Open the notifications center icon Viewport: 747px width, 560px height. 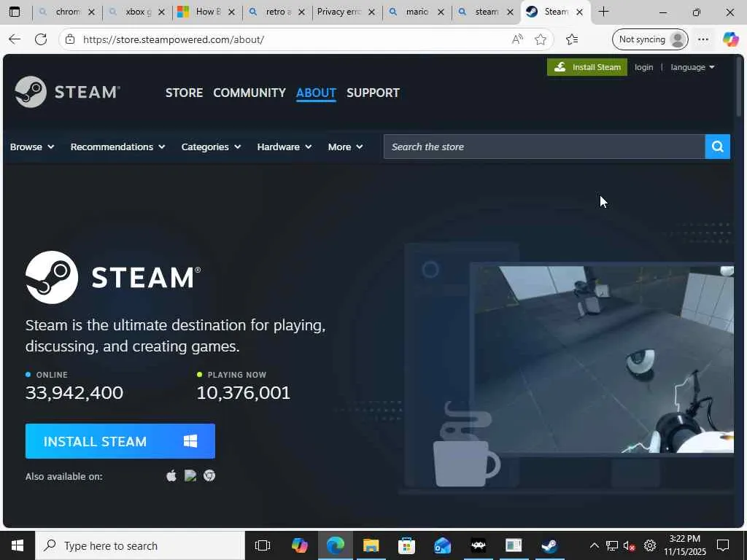[723, 545]
